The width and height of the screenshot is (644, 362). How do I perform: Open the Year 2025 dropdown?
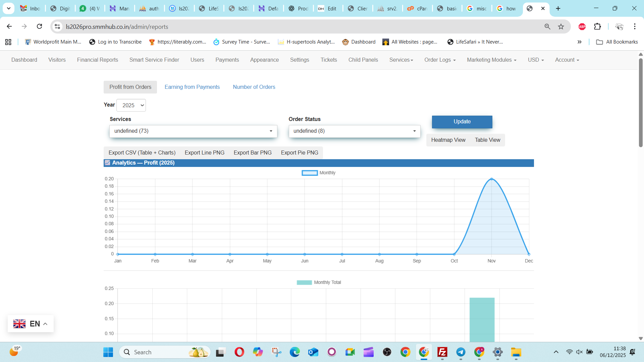click(131, 105)
